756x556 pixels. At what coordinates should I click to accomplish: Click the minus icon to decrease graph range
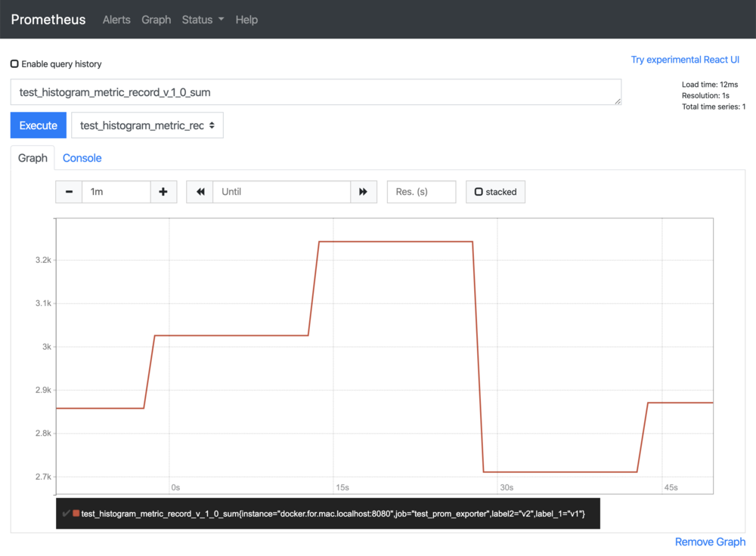click(x=68, y=191)
